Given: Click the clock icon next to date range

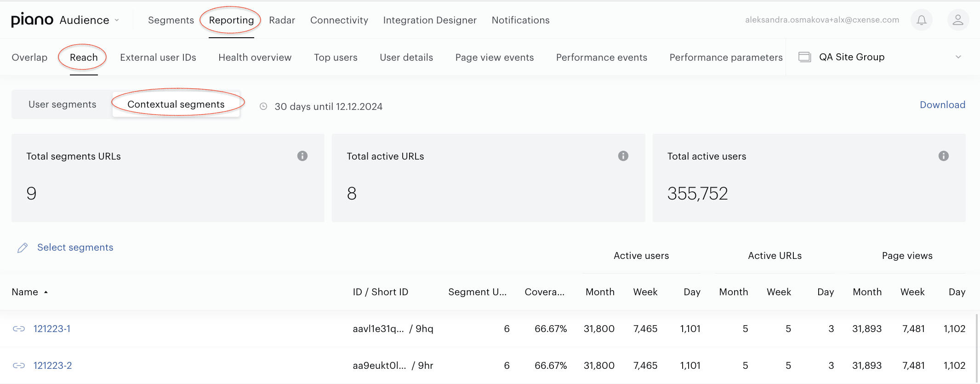Looking at the screenshot, I should 263,106.
